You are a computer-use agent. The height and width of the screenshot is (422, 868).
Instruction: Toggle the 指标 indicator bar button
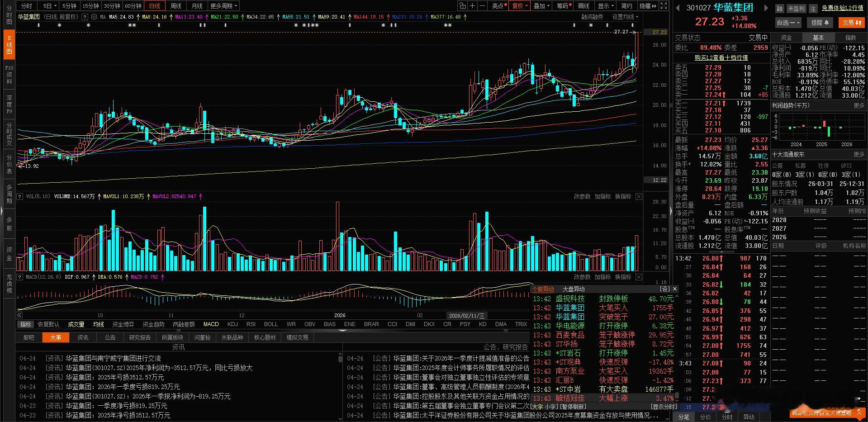[26, 324]
